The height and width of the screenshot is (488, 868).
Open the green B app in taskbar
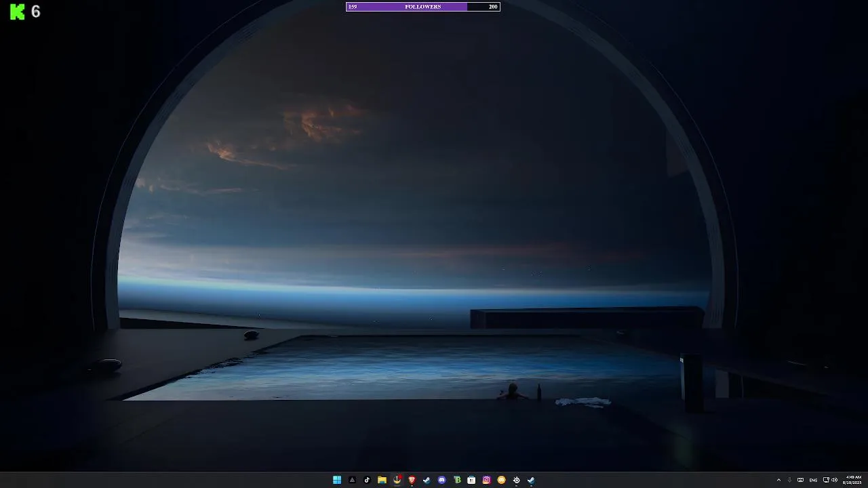(x=456, y=480)
